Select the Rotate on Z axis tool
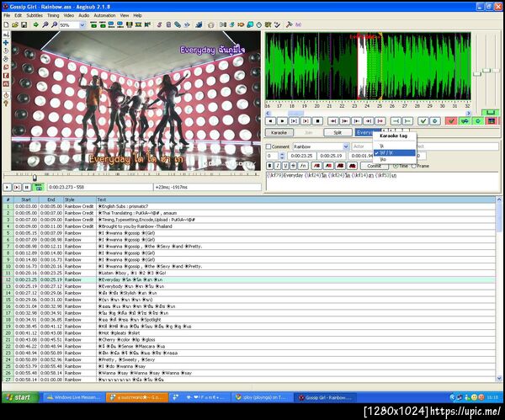Viewport: 505px width, 420px height. pos(6,51)
